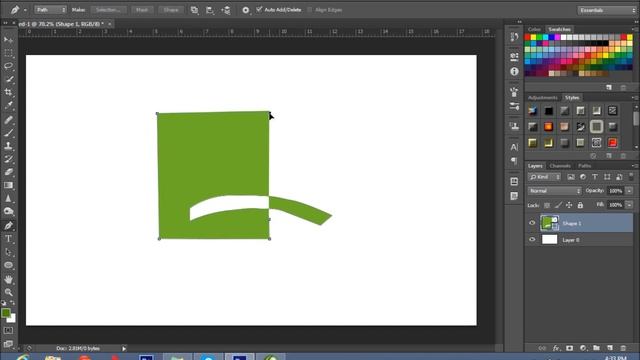This screenshot has height=360, width=640.
Task: Toggle lock all padlock
Action: [x=580, y=205]
